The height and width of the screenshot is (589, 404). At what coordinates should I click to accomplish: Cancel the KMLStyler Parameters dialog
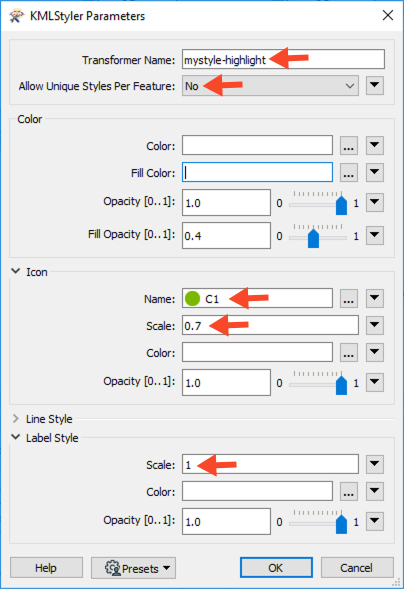tap(357, 568)
